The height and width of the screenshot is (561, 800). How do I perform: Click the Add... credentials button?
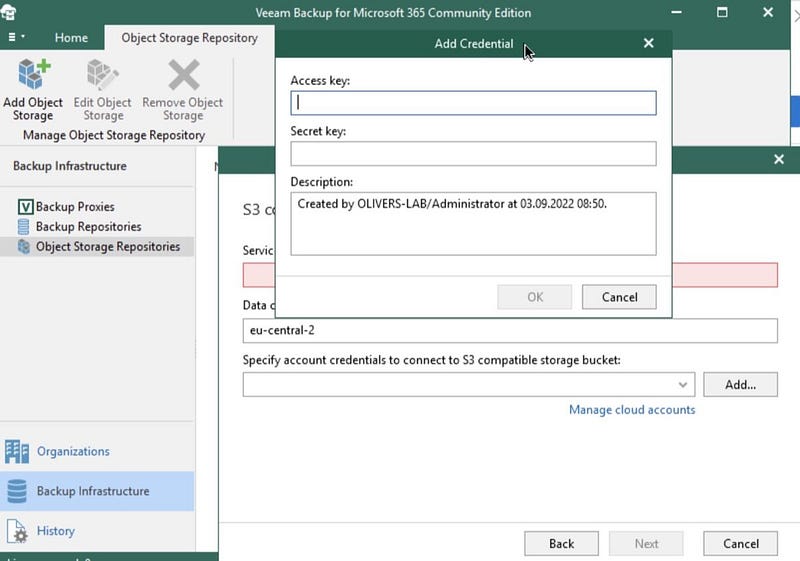click(x=740, y=385)
